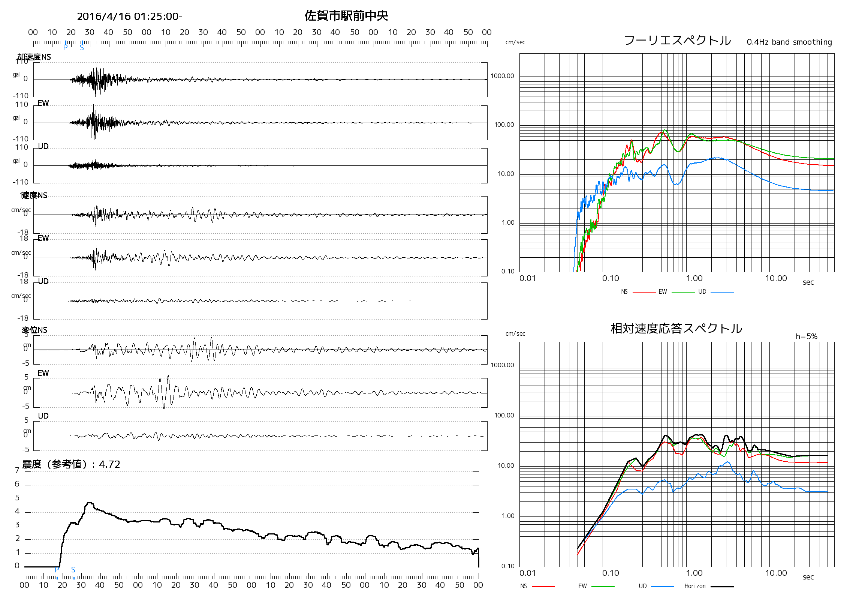Select the P marker below the intensity plot
Screen dimensions: 868x614
coord(57,570)
